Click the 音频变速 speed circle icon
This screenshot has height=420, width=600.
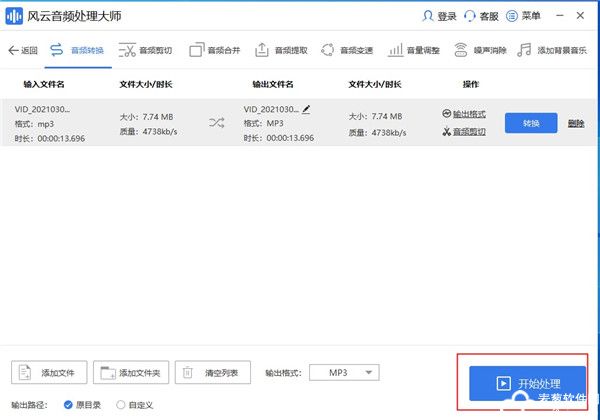coord(328,50)
